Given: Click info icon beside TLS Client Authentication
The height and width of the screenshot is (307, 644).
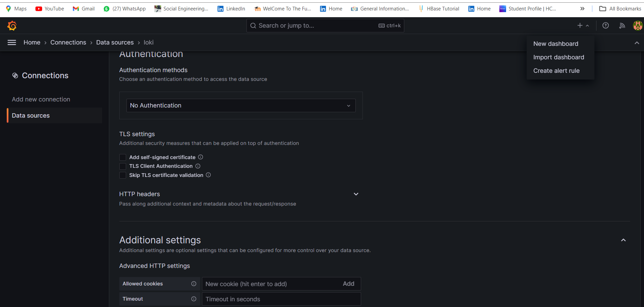Looking at the screenshot, I should click(198, 166).
